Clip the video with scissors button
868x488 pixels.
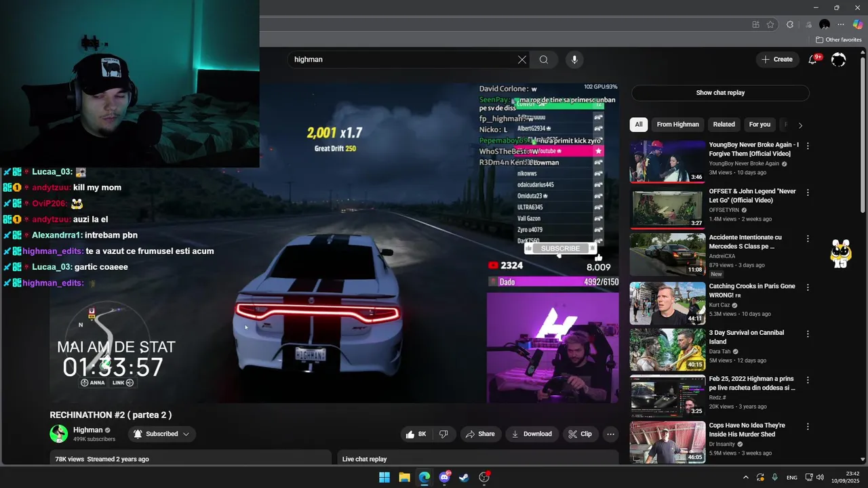580,434
